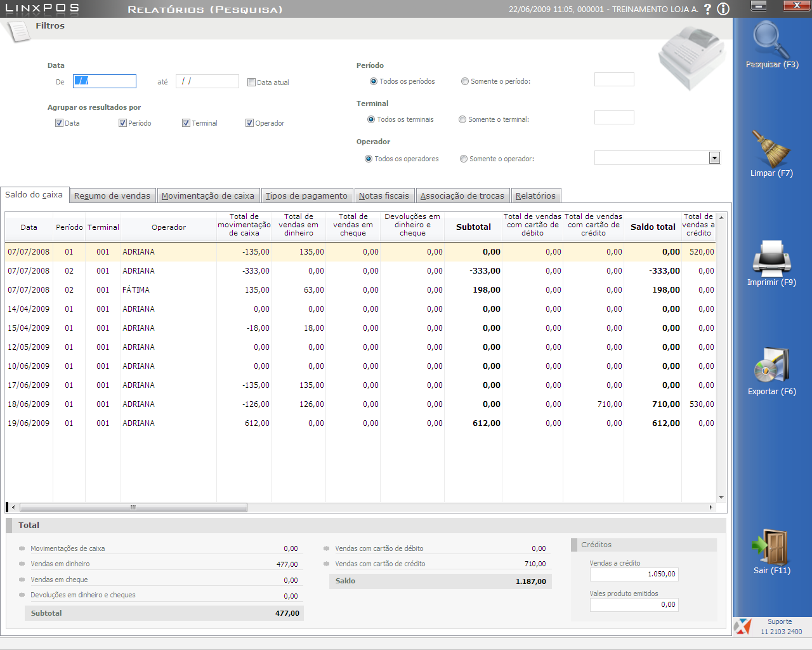Switch to the Resumo de vendas tab
812x650 pixels.
point(112,196)
